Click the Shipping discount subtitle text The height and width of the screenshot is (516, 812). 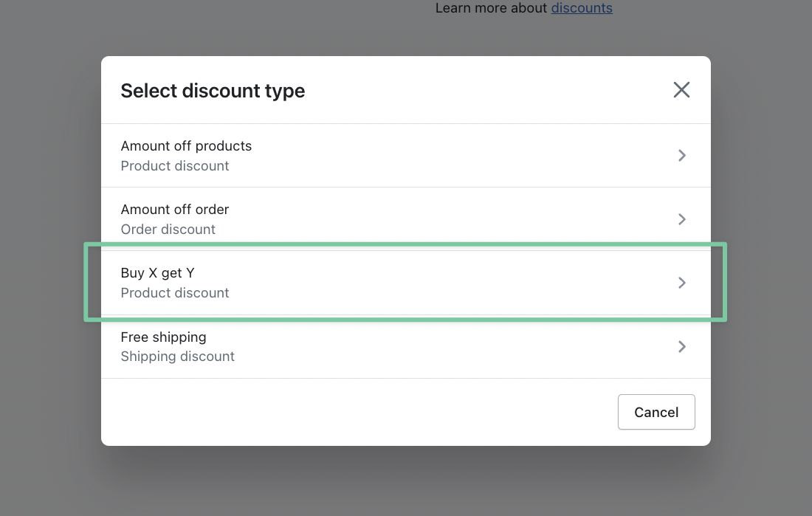(178, 357)
